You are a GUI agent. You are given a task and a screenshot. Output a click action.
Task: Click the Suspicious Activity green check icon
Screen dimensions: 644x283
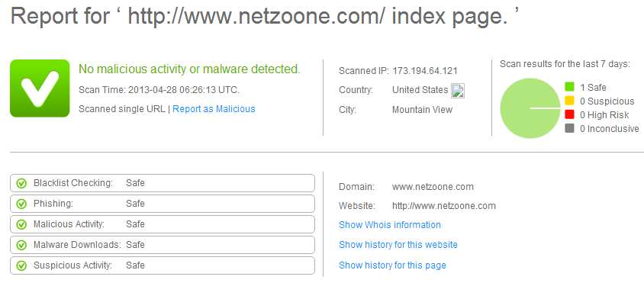coord(21,265)
